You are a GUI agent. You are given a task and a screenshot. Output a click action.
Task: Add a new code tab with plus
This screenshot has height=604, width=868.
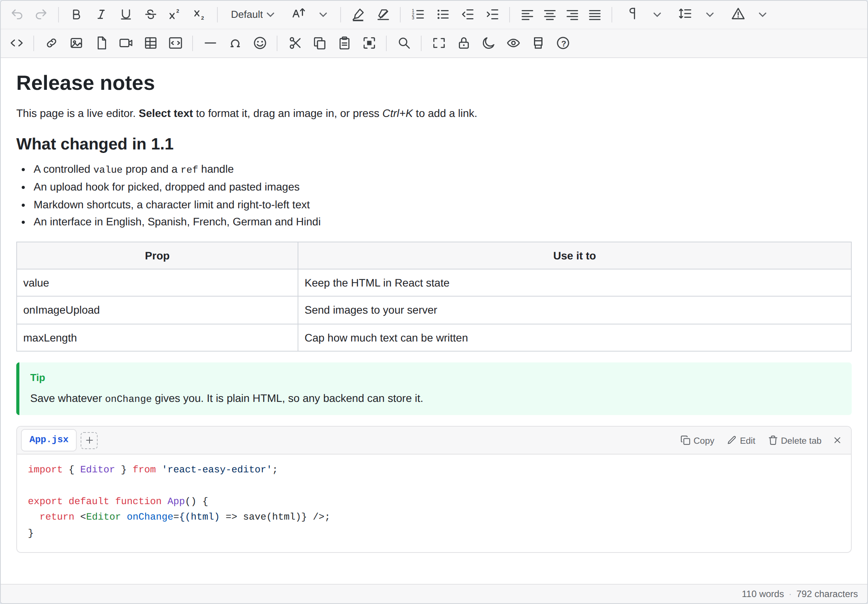click(x=89, y=440)
